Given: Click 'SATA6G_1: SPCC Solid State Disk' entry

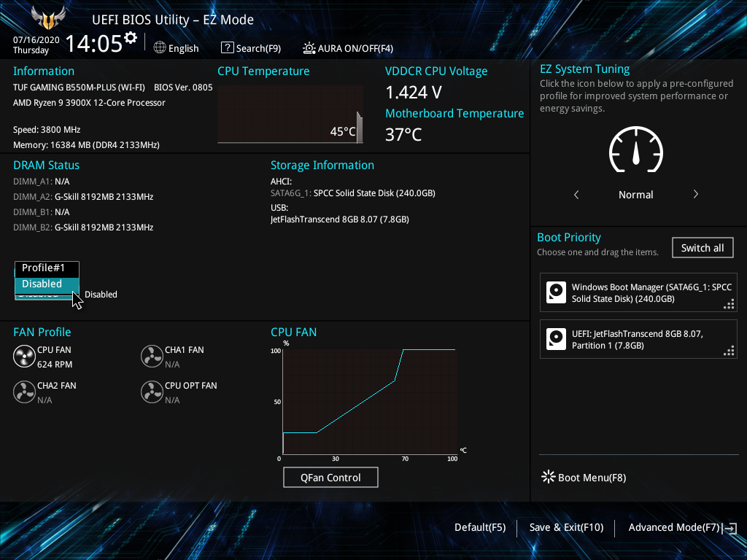Looking at the screenshot, I should pyautogui.click(x=353, y=192).
